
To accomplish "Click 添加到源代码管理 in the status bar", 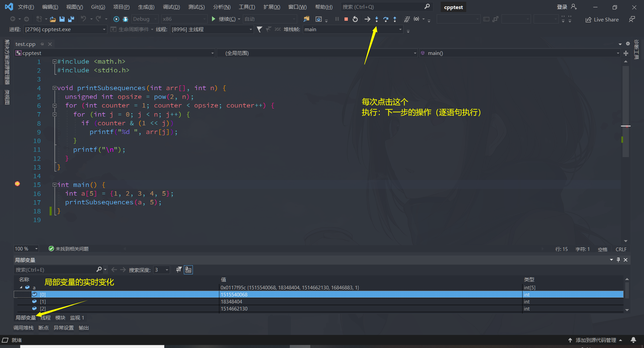I will click(x=595, y=340).
